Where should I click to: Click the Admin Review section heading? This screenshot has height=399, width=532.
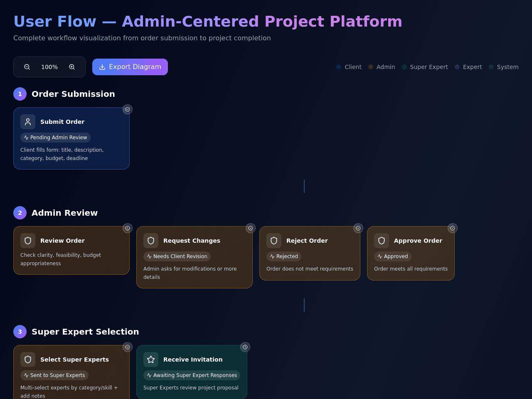64,213
